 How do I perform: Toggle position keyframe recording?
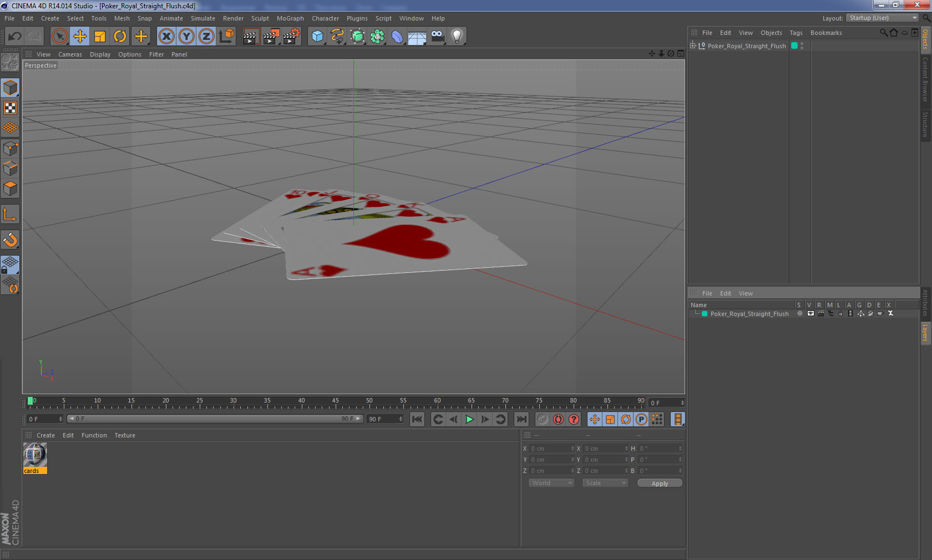[595, 419]
